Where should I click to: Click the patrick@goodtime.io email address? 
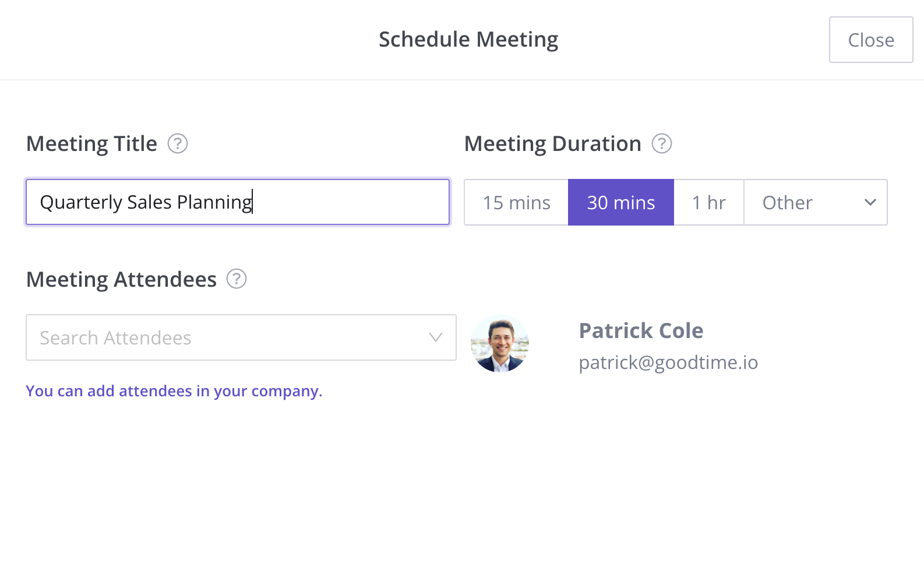pos(668,363)
